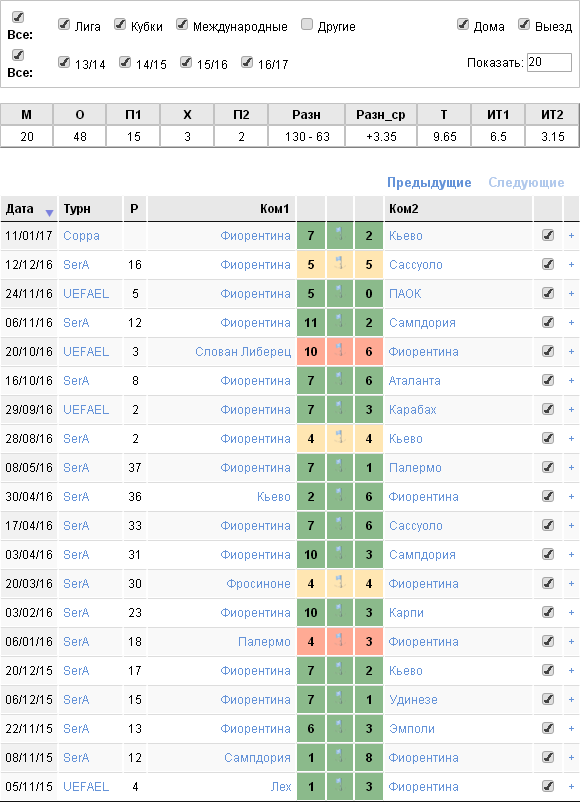The width and height of the screenshot is (580, 802).
Task: Expand details of 22/11/15 Эмполи match
Action: (x=571, y=728)
